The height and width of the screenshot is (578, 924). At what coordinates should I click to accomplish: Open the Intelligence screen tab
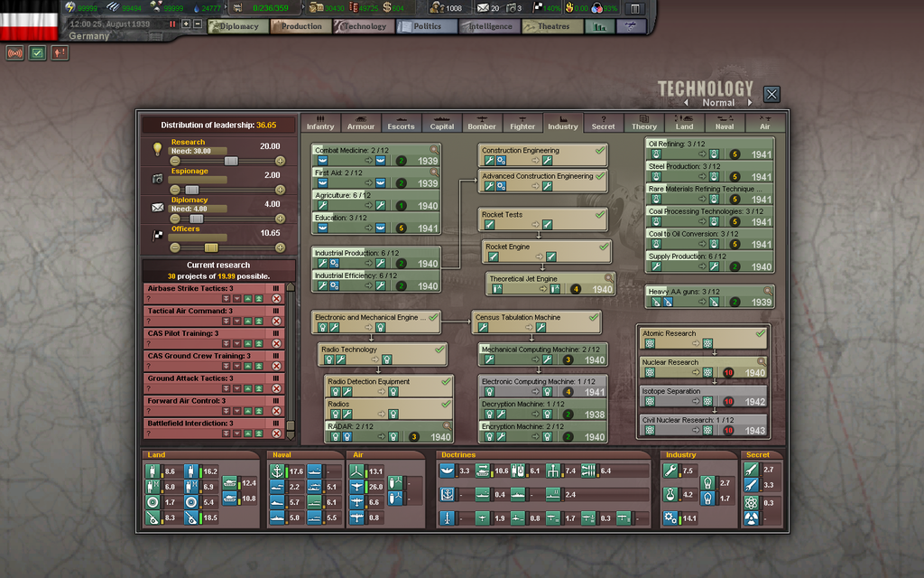coord(490,26)
